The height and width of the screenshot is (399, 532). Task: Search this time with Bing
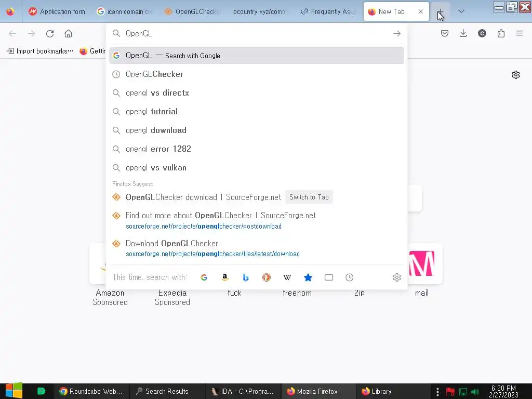(x=246, y=277)
